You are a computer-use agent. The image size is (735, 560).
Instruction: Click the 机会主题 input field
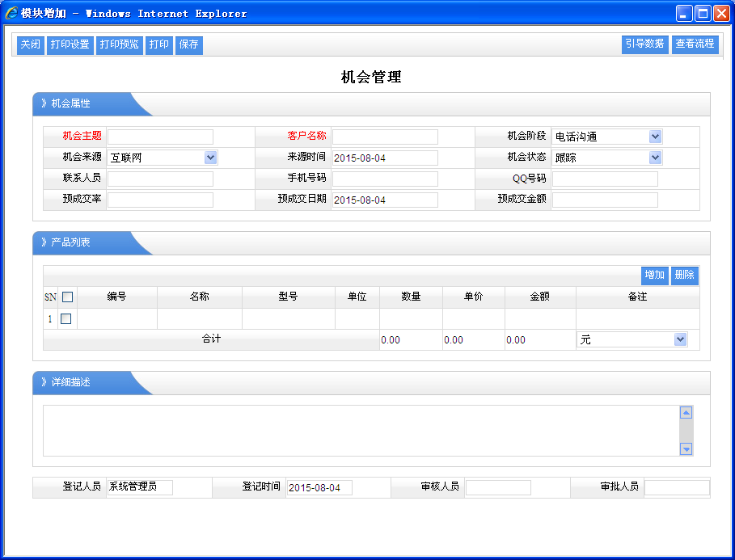pos(160,137)
